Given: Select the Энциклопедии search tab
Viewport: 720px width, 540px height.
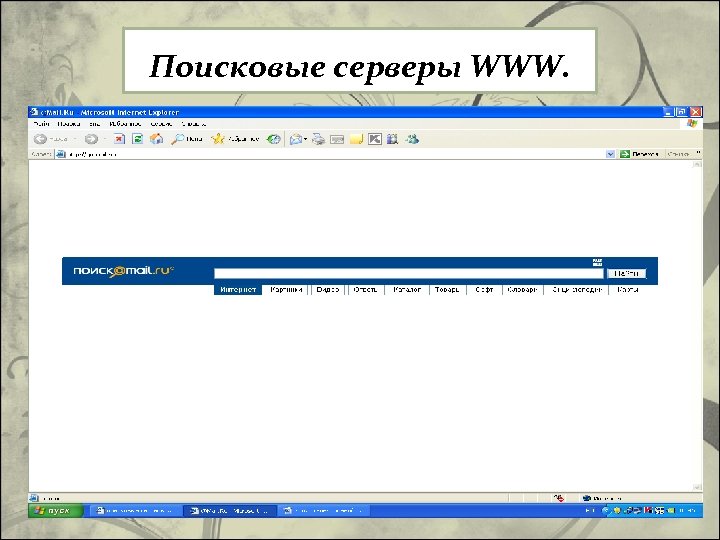Looking at the screenshot, I should (x=577, y=290).
